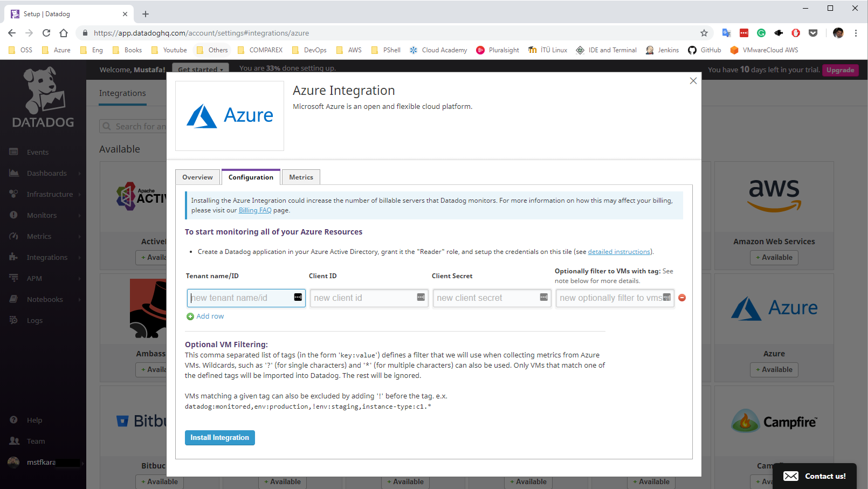Viewport: 868px width, 489px height.
Task: Focus the optional VM tag filter input
Action: click(x=615, y=298)
